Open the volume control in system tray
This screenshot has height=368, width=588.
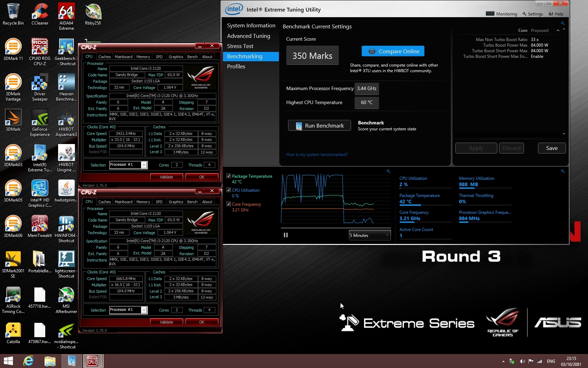click(x=522, y=361)
